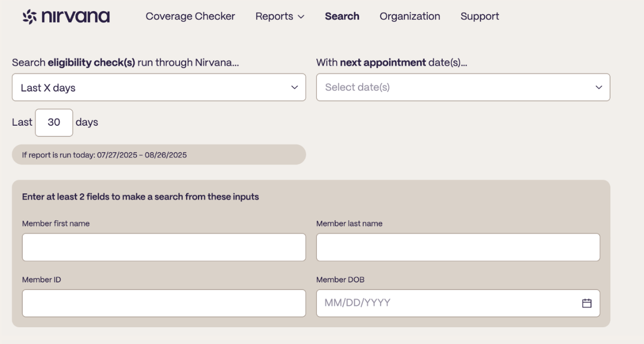This screenshot has width=644, height=344.
Task: Click the next appointment Select date(s) placeholder
Action: click(357, 87)
